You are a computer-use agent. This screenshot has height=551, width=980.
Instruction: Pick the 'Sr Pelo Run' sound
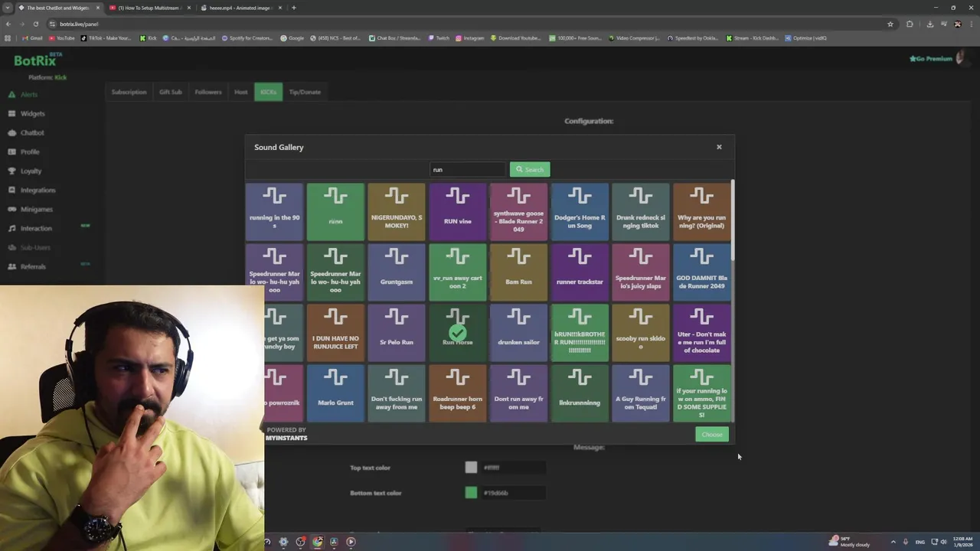point(397,333)
